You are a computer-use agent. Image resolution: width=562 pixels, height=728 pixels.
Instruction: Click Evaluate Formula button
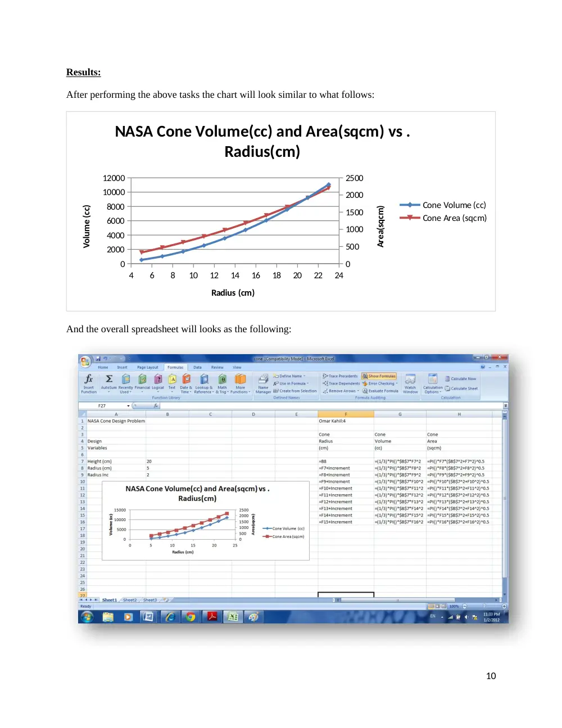380,391
